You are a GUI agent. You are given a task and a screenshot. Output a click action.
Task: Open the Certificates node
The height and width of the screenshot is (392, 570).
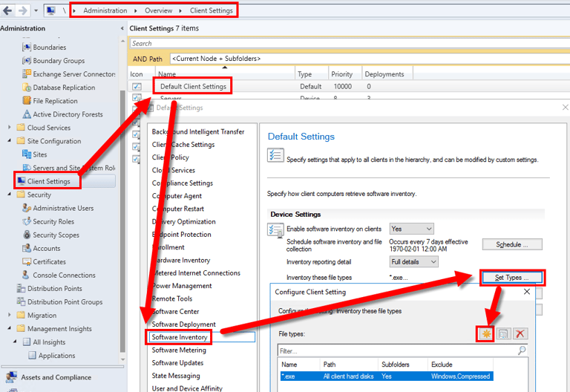tap(49, 262)
